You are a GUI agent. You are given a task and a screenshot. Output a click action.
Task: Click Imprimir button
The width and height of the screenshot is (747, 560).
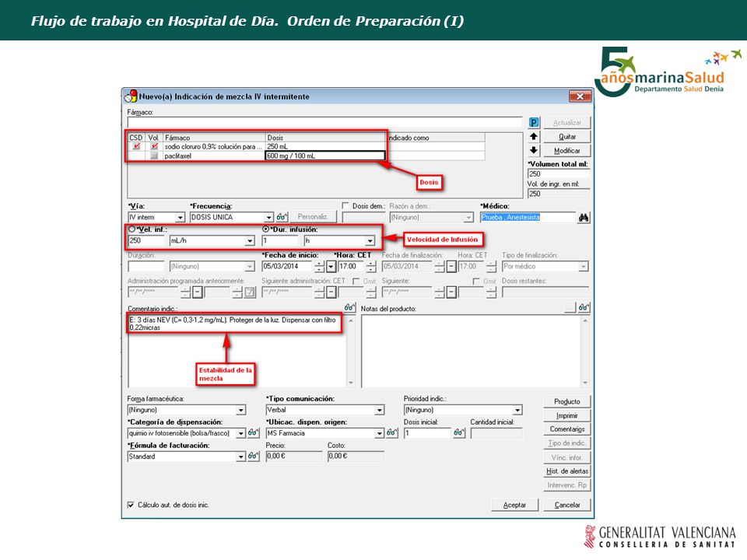tap(567, 415)
